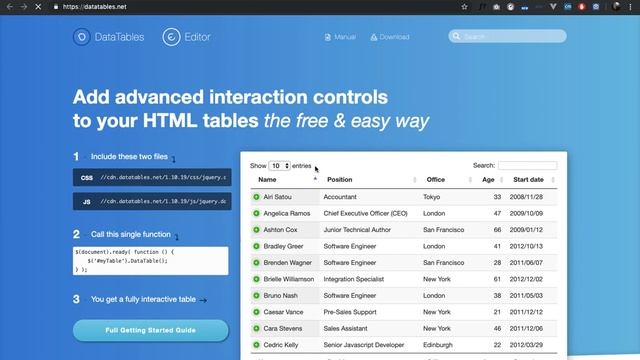Click the red extension icon in toolbar
The width and height of the screenshot is (640, 360).
point(582,7)
